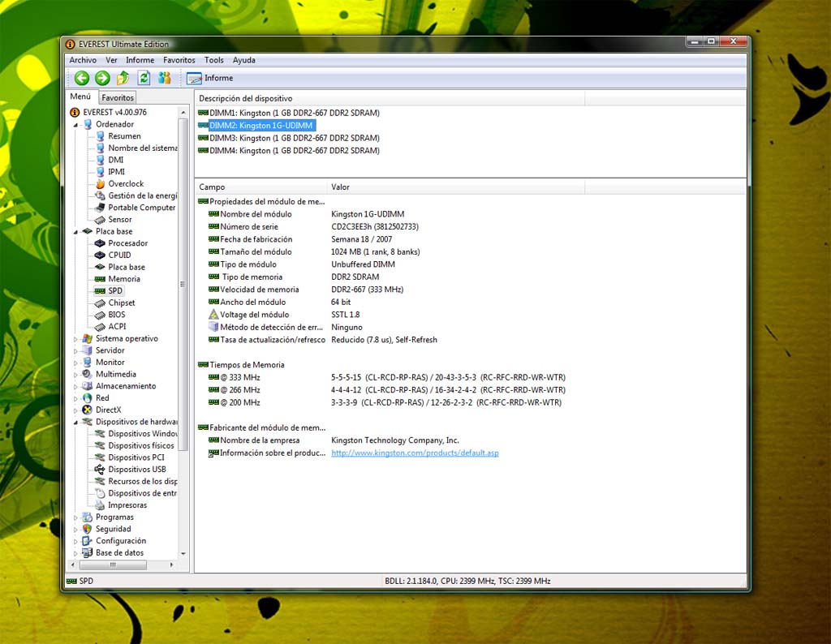Expand the Servidor node

pyautogui.click(x=75, y=350)
